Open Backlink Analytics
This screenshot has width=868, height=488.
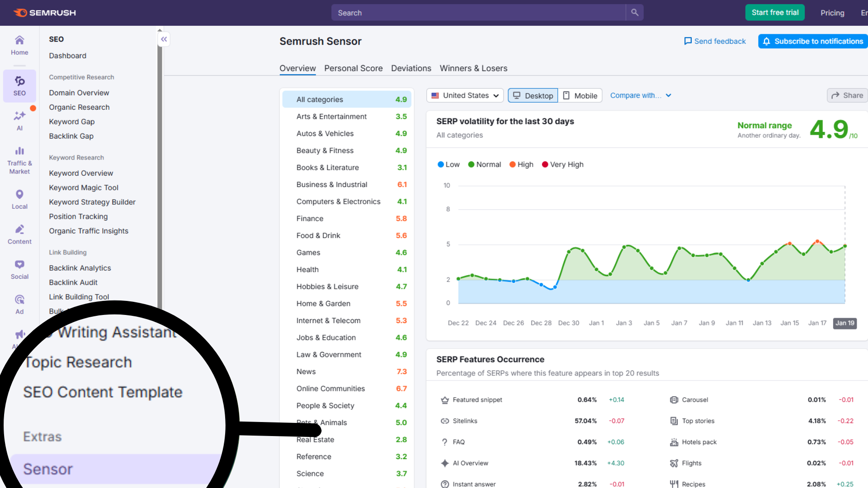click(80, 268)
